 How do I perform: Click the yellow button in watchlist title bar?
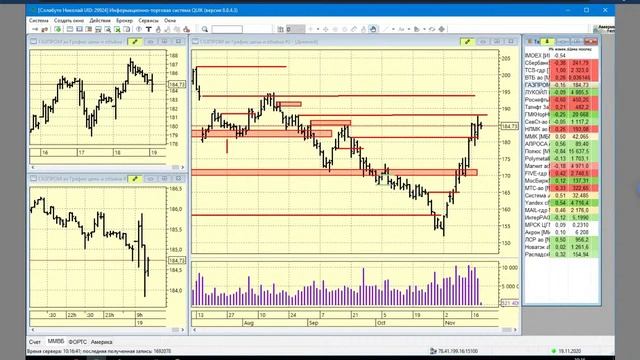tap(547, 41)
